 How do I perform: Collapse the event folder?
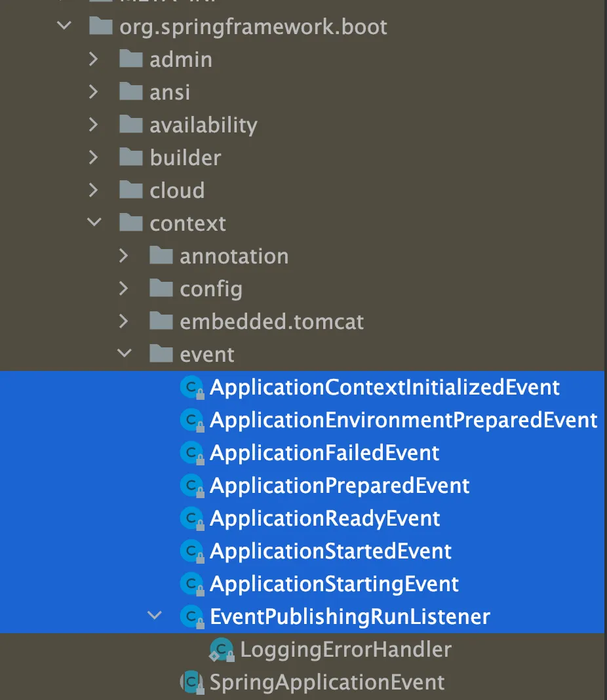pos(124,353)
